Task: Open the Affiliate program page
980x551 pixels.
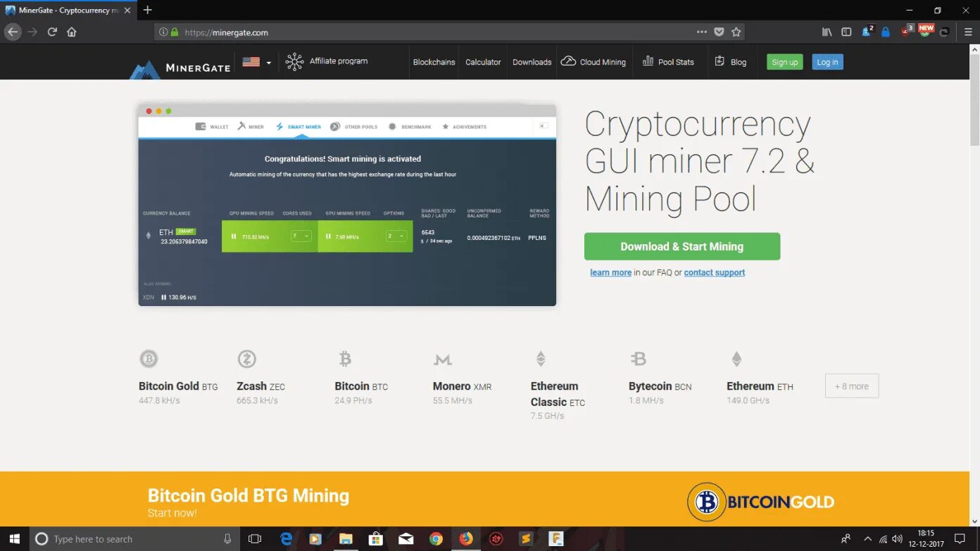Action: 327,61
